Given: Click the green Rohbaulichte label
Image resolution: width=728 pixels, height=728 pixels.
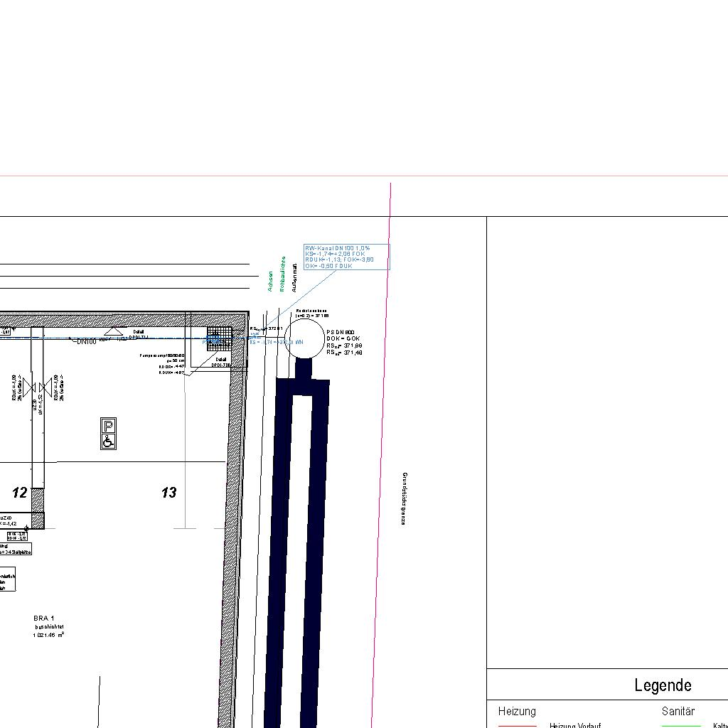Looking at the screenshot, I should coord(283,274).
